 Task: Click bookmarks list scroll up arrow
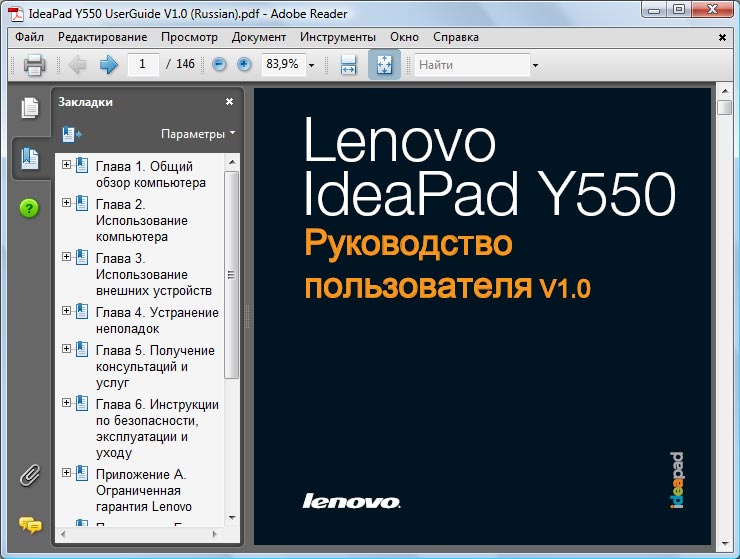pos(232,162)
